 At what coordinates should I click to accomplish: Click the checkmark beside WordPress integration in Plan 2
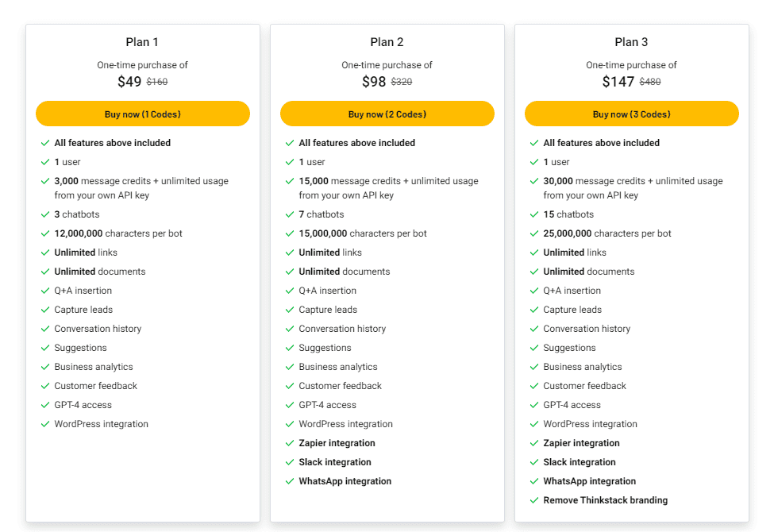[x=290, y=424]
